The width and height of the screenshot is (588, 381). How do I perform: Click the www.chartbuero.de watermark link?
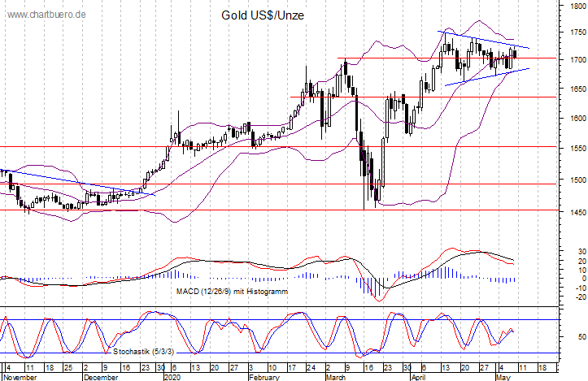pyautogui.click(x=46, y=15)
